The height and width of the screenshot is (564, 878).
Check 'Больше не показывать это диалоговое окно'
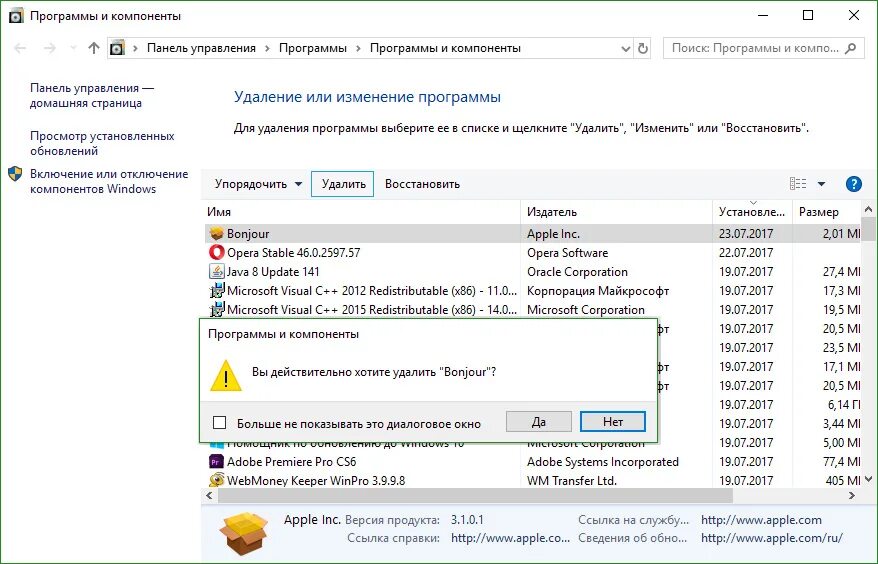[x=220, y=423]
